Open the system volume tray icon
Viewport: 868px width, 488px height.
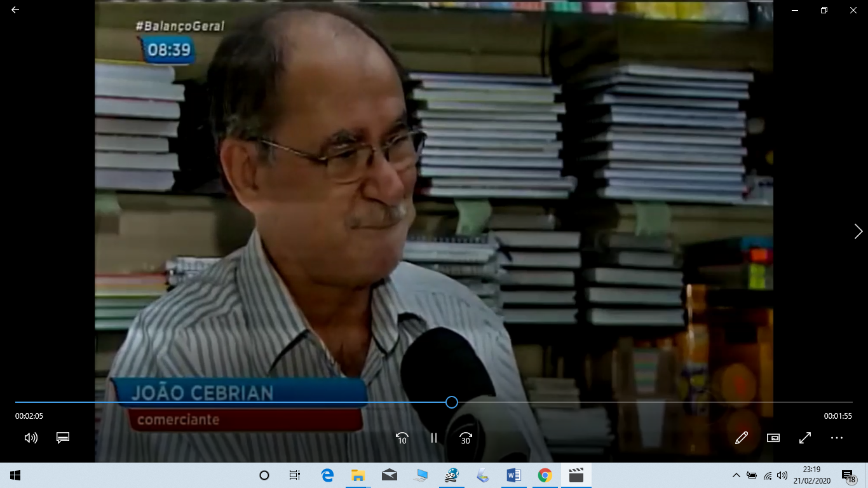point(782,475)
